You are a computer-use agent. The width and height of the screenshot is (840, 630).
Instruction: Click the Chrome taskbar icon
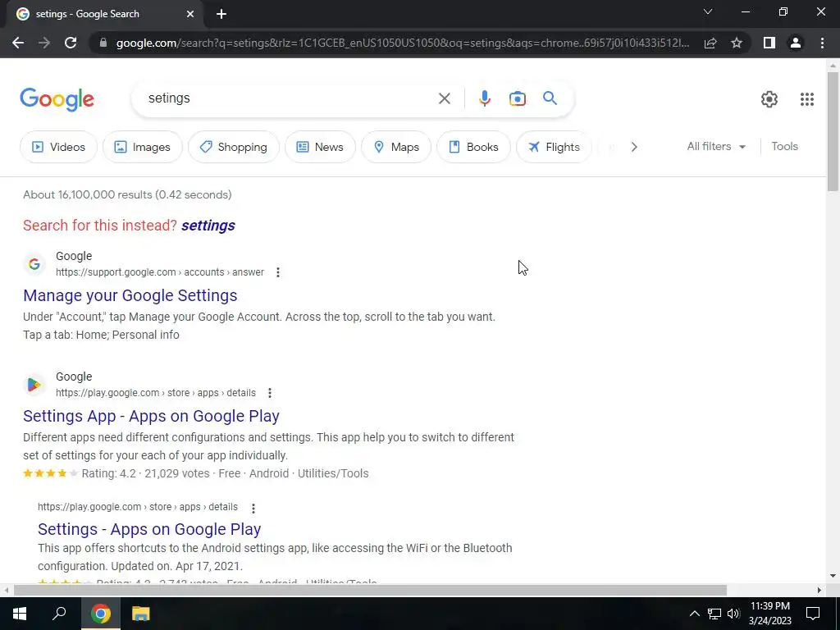pos(100,614)
